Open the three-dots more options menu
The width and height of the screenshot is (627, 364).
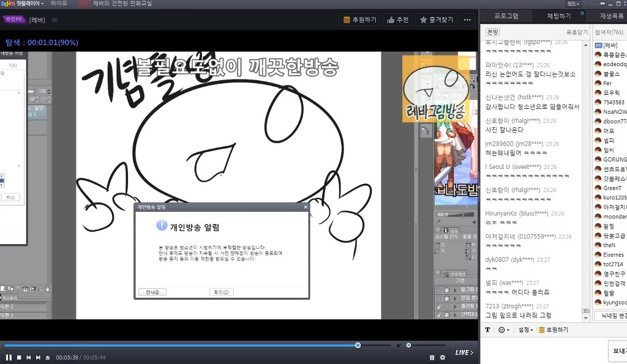[468, 20]
